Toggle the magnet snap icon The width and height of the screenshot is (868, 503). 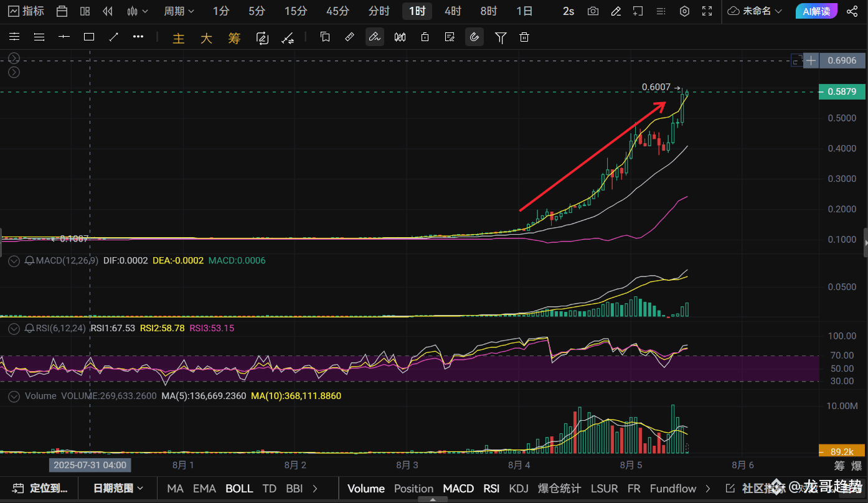coord(474,37)
